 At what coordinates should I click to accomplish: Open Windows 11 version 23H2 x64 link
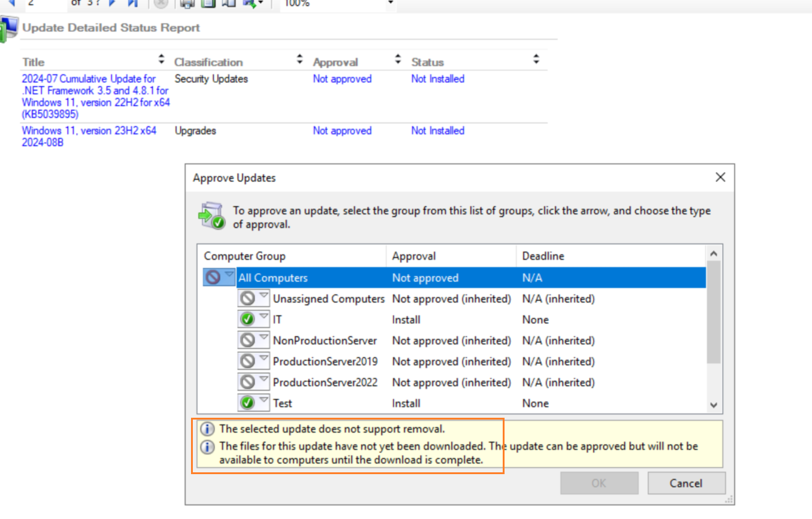tap(89, 136)
